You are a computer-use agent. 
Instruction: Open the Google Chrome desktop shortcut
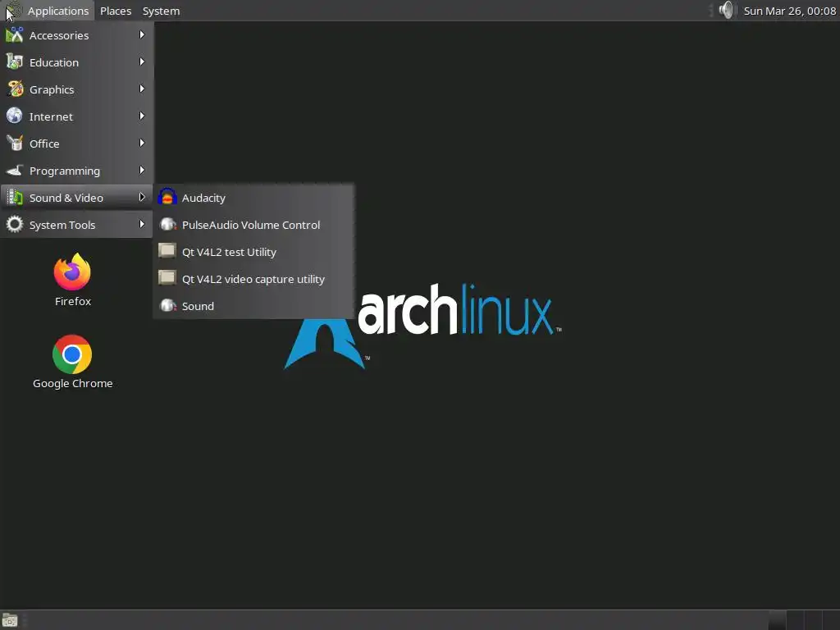72,354
